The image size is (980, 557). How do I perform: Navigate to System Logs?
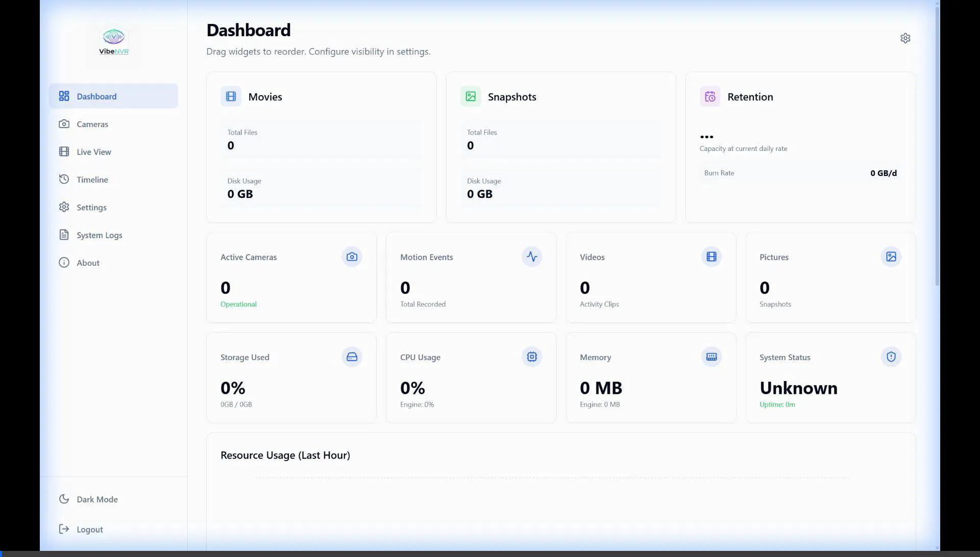point(99,235)
